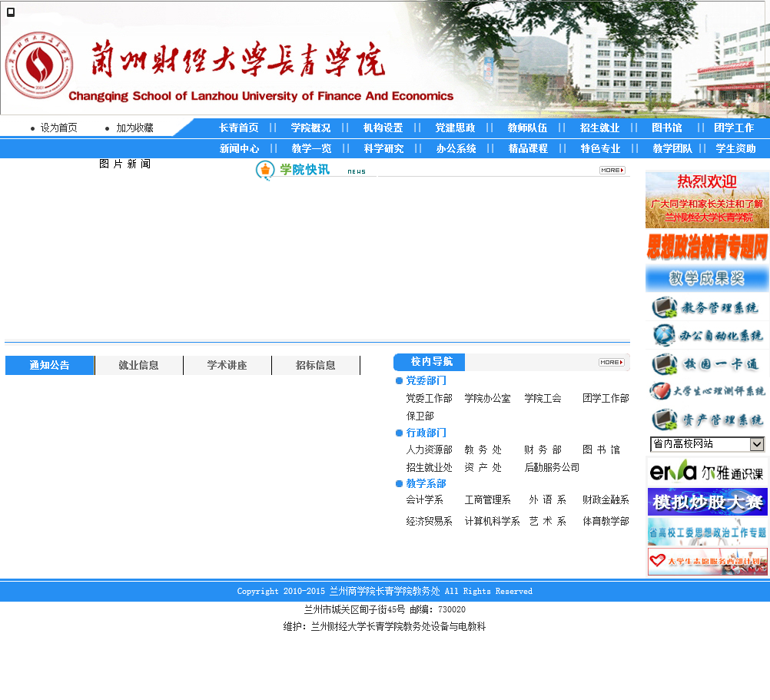Click the 模拟炒股大赛 banner

(707, 502)
